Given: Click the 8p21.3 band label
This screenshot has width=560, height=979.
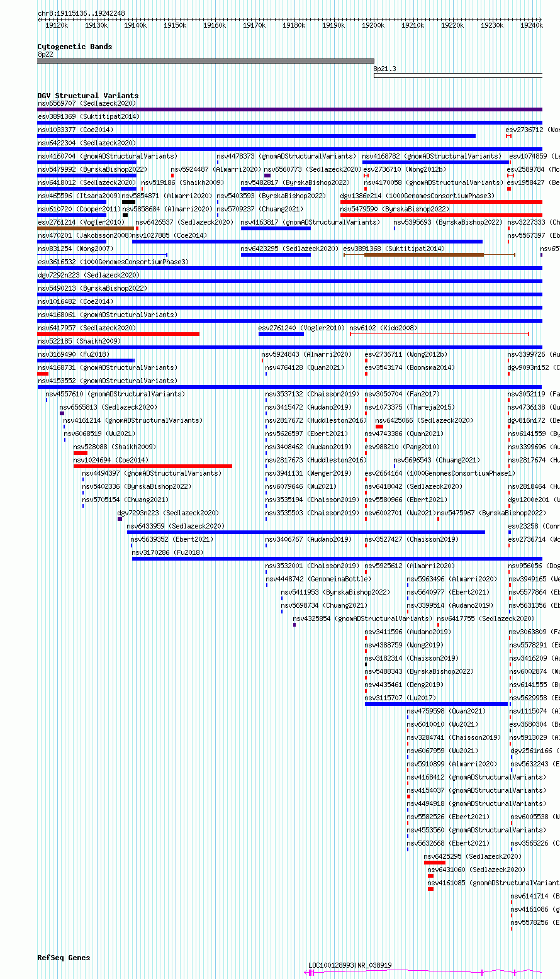Looking at the screenshot, I should click(x=385, y=69).
